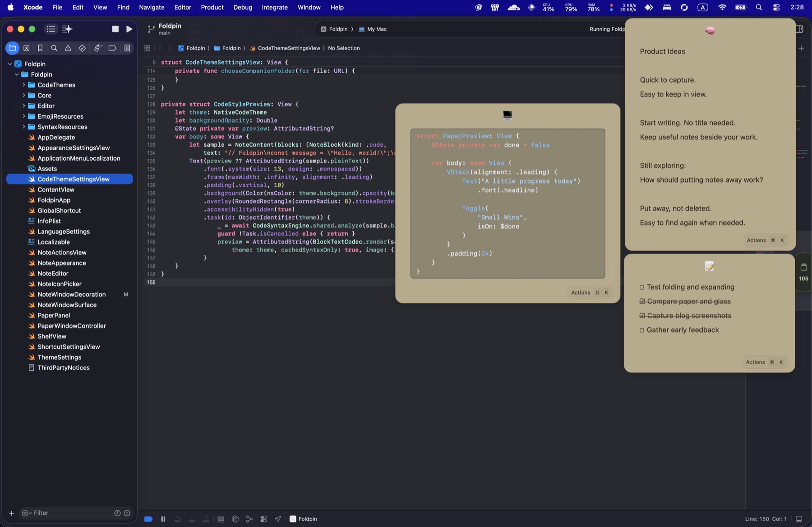Open the find navigator magnifier icon
The width and height of the screenshot is (812, 527).
[x=54, y=48]
